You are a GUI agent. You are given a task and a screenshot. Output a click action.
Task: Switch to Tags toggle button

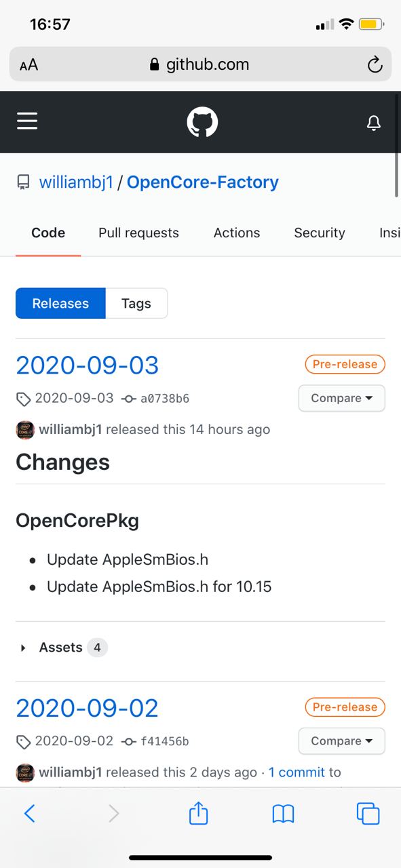[136, 303]
